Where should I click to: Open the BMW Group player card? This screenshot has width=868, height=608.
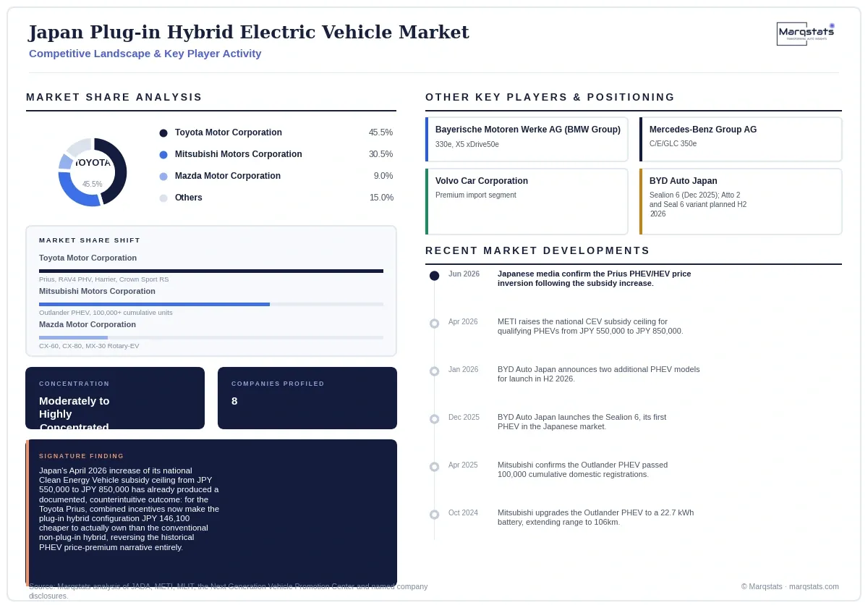[x=527, y=139]
